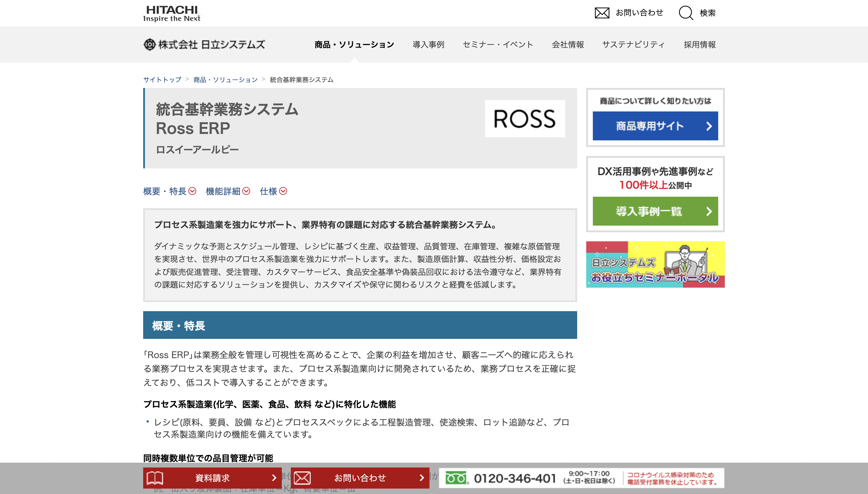Click the envelope icon next to お問い合わせ

tap(602, 13)
